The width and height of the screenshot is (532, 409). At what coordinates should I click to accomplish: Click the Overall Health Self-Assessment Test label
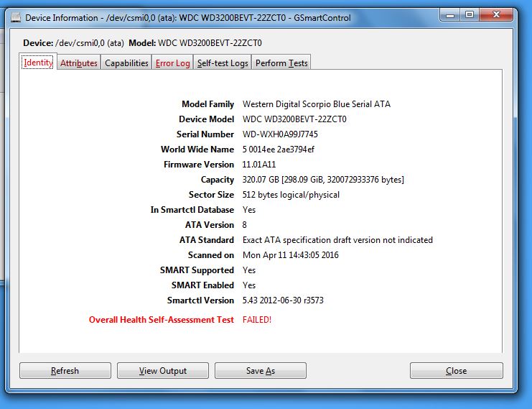click(161, 320)
